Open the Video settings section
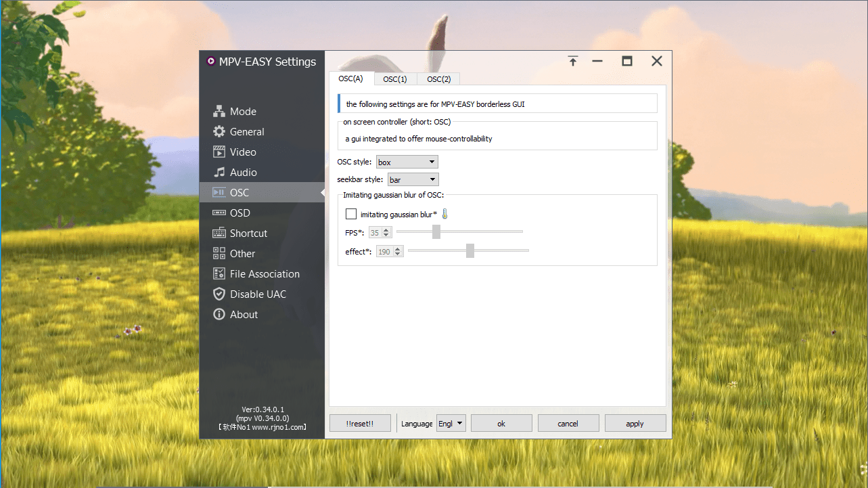 pyautogui.click(x=262, y=152)
